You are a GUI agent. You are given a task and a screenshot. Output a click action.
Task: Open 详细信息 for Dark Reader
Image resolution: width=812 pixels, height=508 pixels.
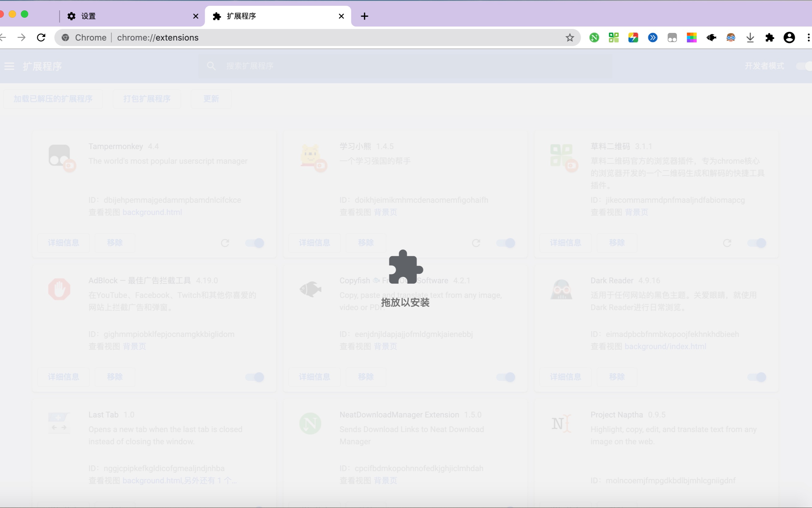pos(566,377)
